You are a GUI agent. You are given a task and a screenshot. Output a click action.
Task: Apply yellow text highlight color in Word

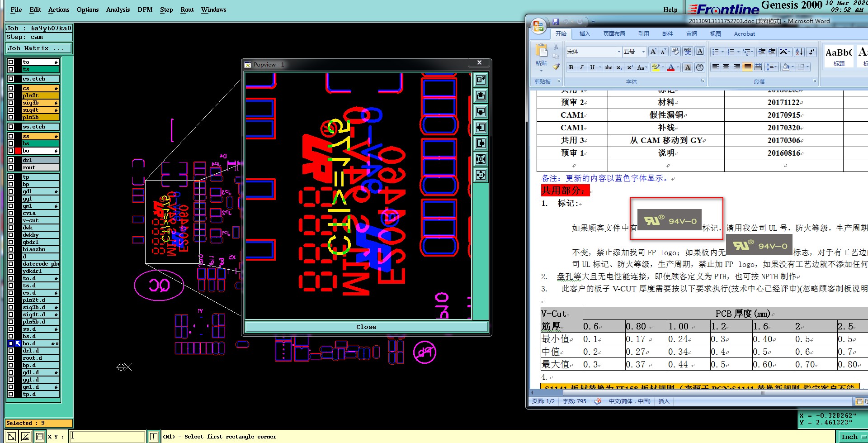pyautogui.click(x=656, y=67)
